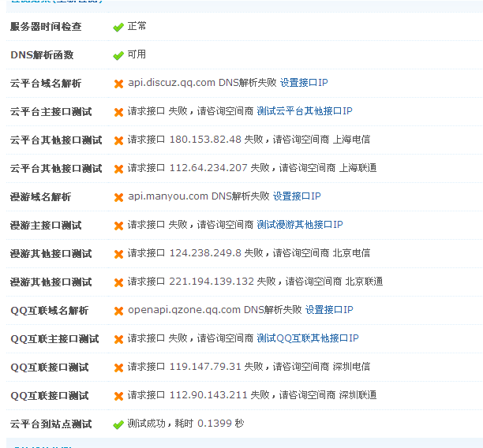Click the orange X icon in 漫游主接口测试 row
This screenshot has width=483, height=448.
(118, 226)
